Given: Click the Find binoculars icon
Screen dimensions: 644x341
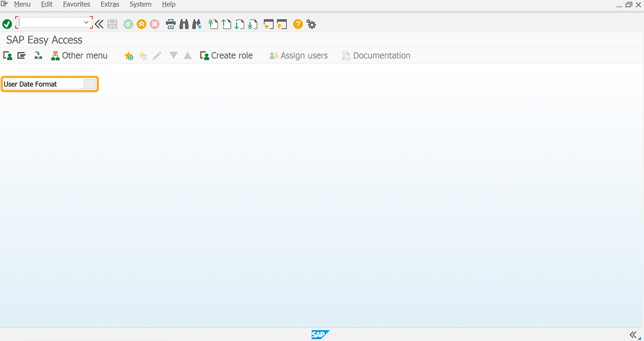Looking at the screenshot, I should click(184, 24).
